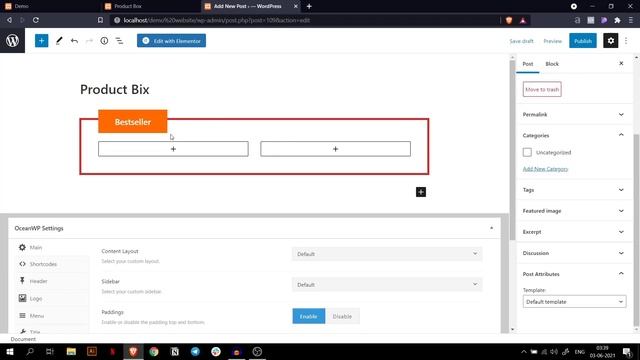Screen dimensions: 640x360
Task: Expand the Excerpt panel
Action: [x=574, y=232]
